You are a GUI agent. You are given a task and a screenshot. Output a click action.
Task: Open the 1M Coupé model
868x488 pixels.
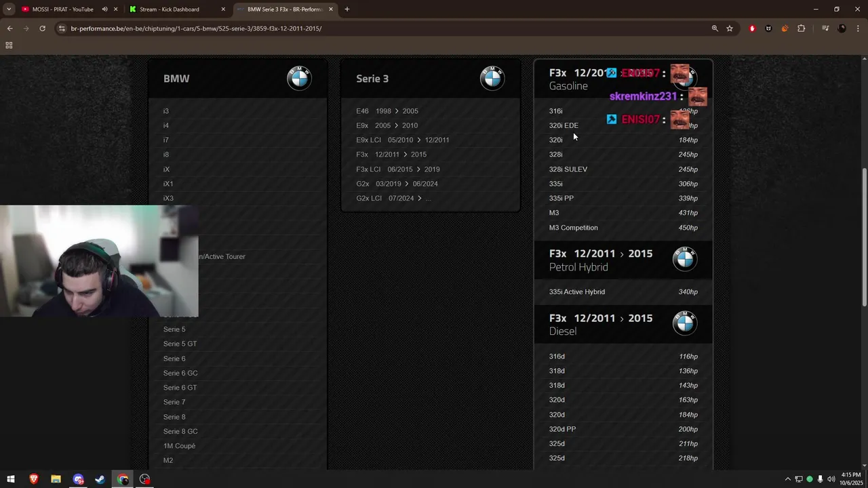pos(179,446)
